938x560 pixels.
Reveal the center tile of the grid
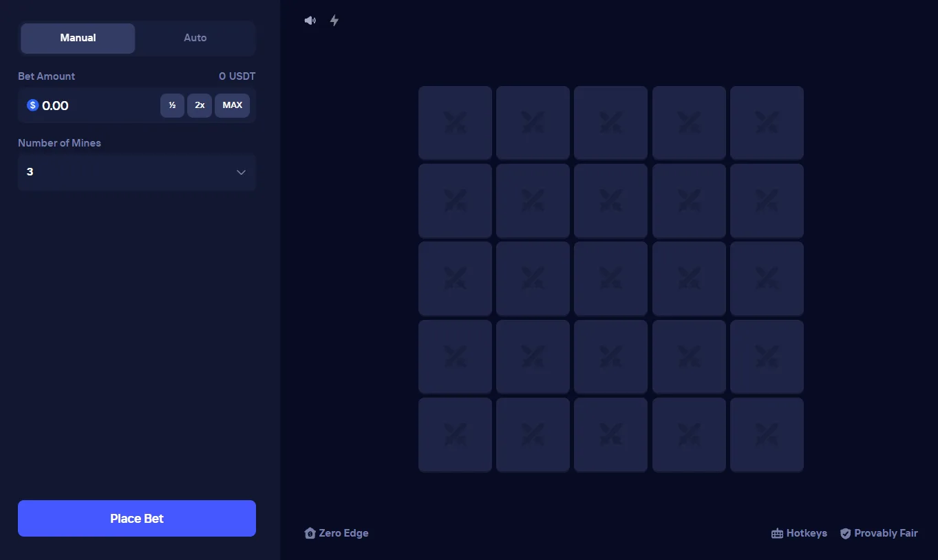pyautogui.click(x=610, y=279)
